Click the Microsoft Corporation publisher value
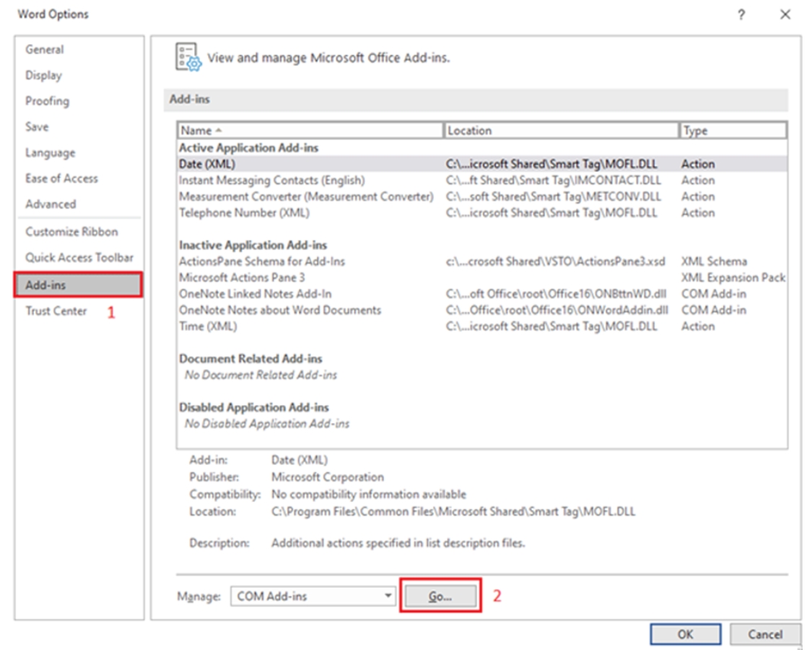The image size is (812, 650). [328, 477]
